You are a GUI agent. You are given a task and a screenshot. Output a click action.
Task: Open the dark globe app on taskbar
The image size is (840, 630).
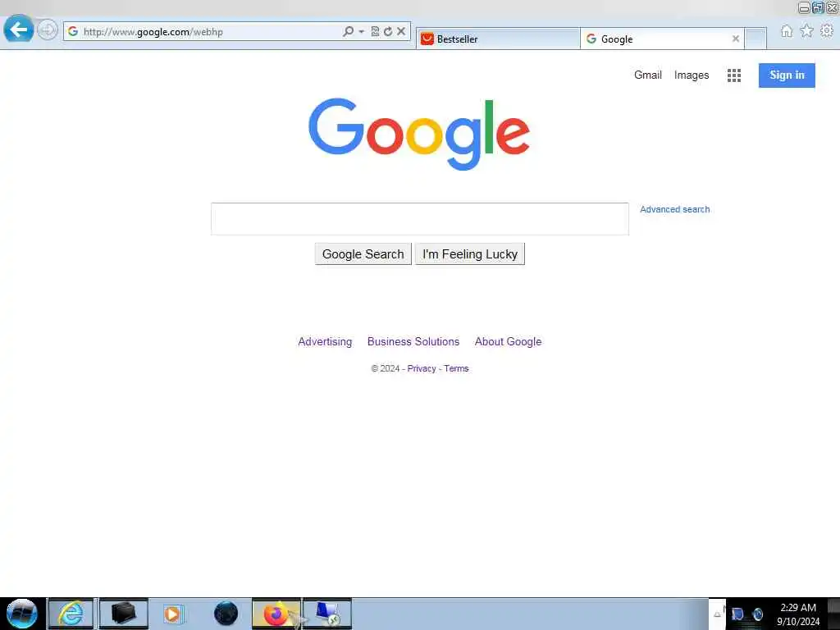coord(226,614)
